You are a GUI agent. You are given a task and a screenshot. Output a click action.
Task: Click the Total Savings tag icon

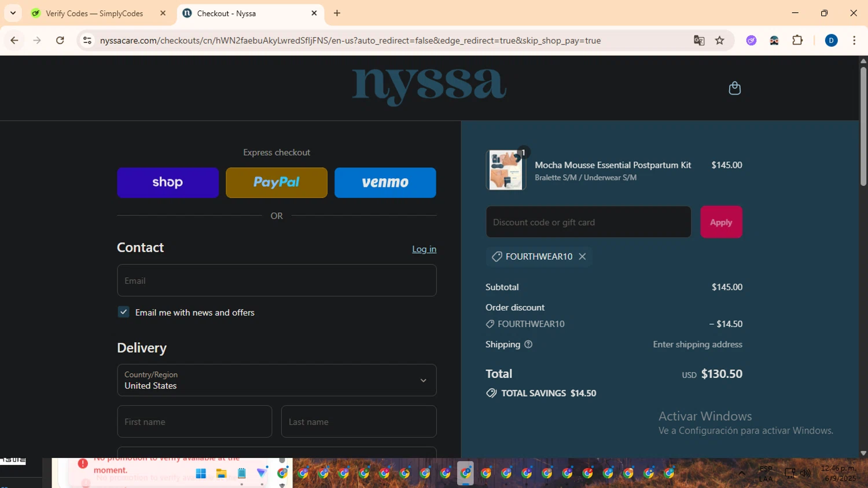pos(491,393)
